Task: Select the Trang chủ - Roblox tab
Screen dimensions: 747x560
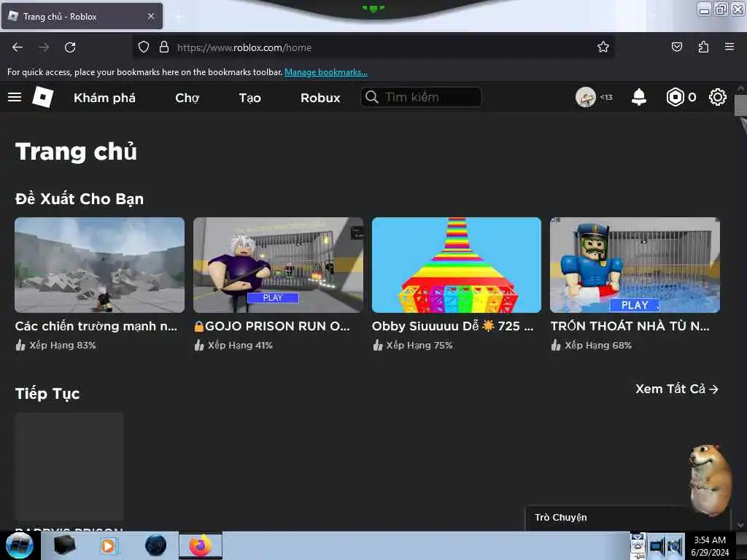Action: pos(82,16)
